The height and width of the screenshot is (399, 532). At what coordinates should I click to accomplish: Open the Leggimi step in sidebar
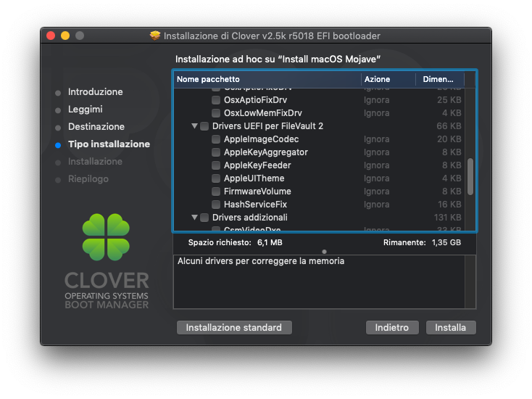pyautogui.click(x=85, y=110)
